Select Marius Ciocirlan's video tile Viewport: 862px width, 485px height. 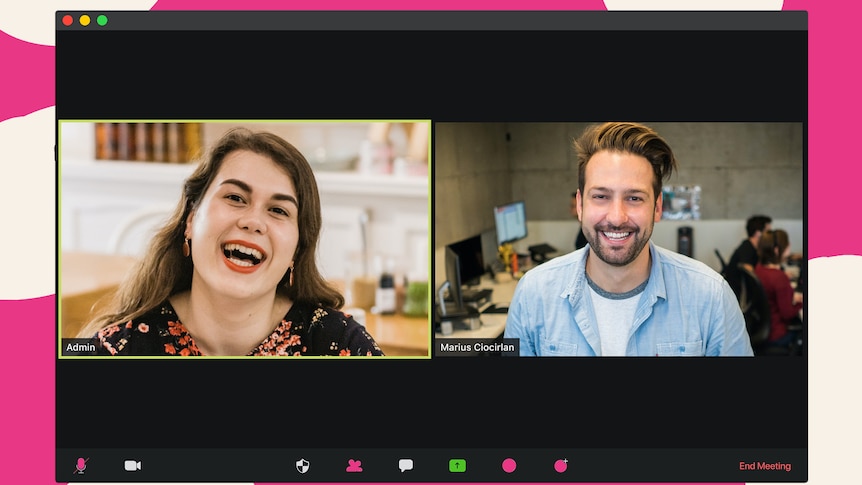coord(618,239)
